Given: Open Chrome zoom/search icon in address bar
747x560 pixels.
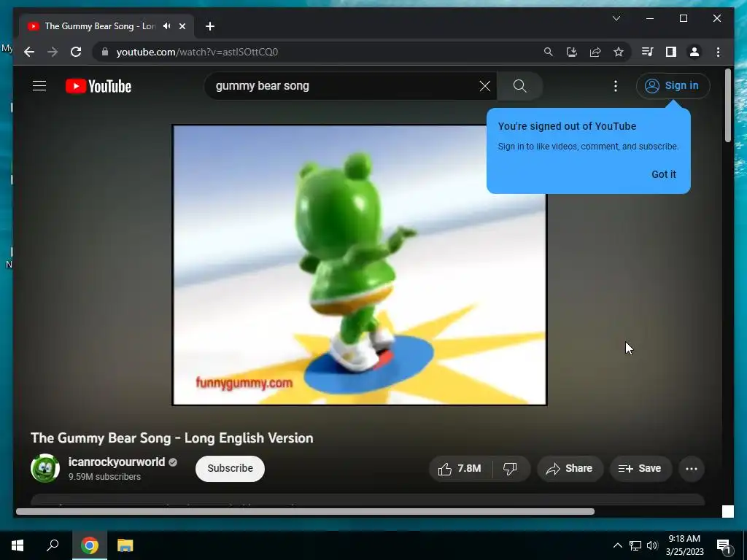Looking at the screenshot, I should click(549, 52).
